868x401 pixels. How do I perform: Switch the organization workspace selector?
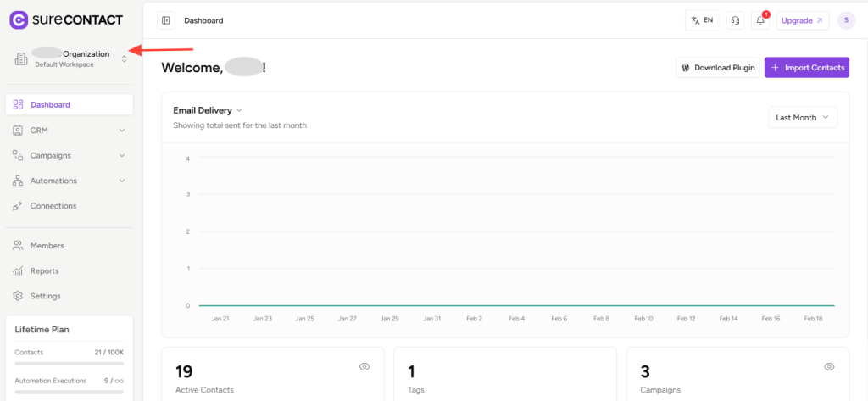coord(124,58)
